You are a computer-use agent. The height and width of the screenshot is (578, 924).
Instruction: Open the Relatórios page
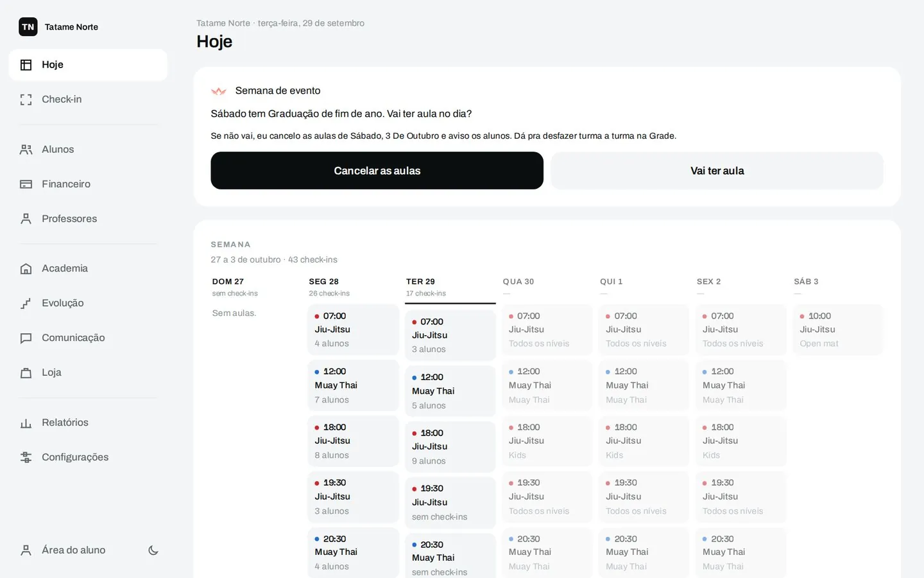(88, 423)
